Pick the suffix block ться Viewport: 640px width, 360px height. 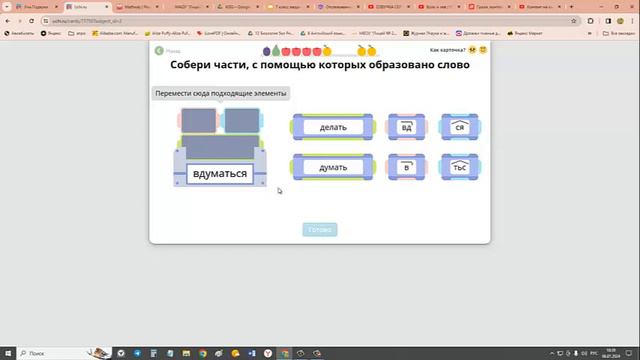(460, 167)
